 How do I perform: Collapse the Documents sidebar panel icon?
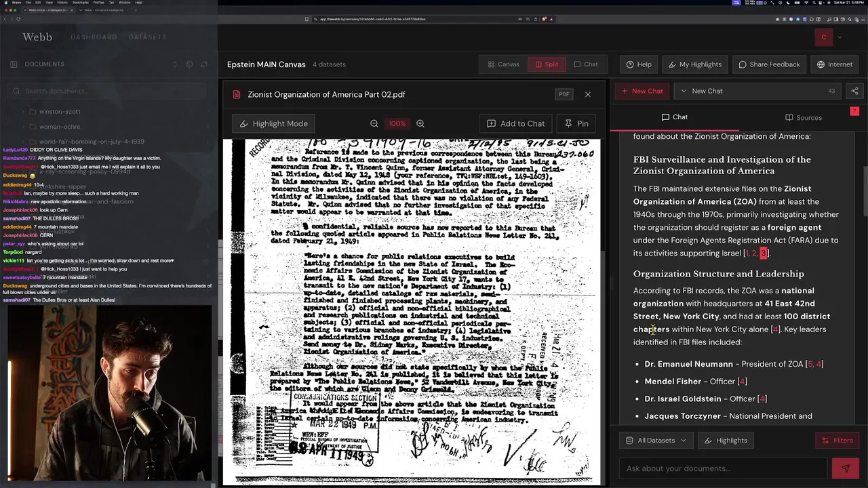[14, 64]
